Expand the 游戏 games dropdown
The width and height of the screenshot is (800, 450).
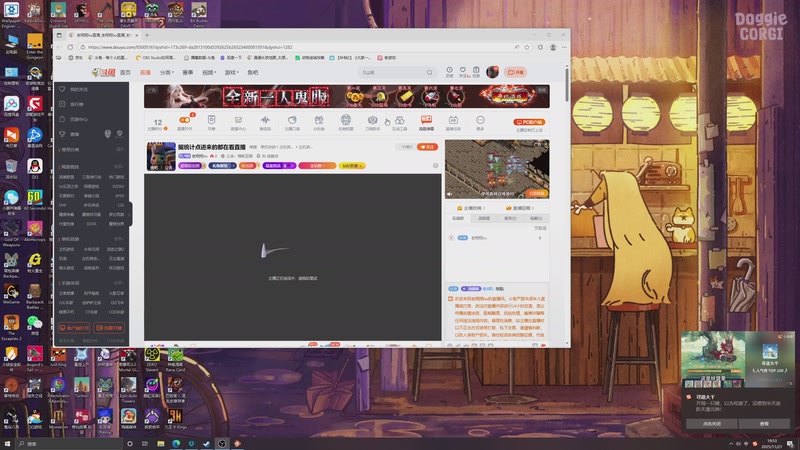(231, 72)
